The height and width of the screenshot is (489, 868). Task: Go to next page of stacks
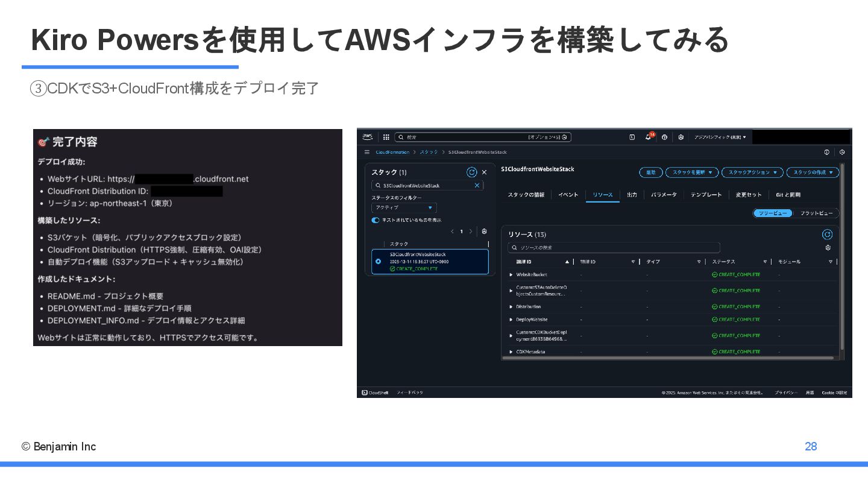[x=471, y=231]
